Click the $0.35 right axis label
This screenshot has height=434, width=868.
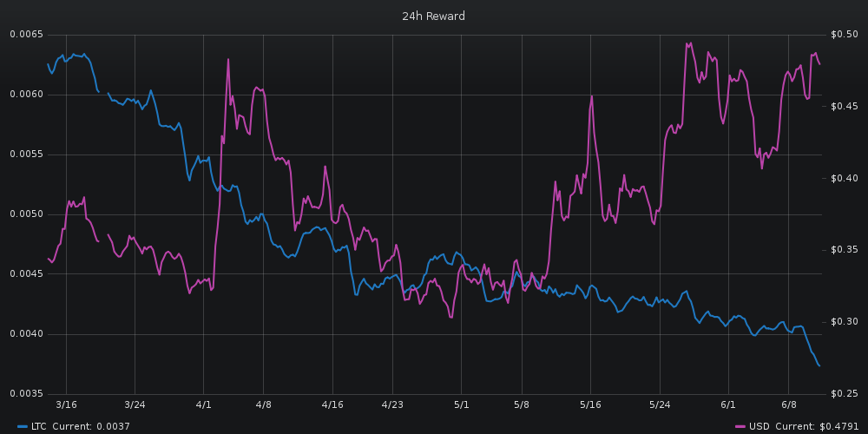point(845,250)
